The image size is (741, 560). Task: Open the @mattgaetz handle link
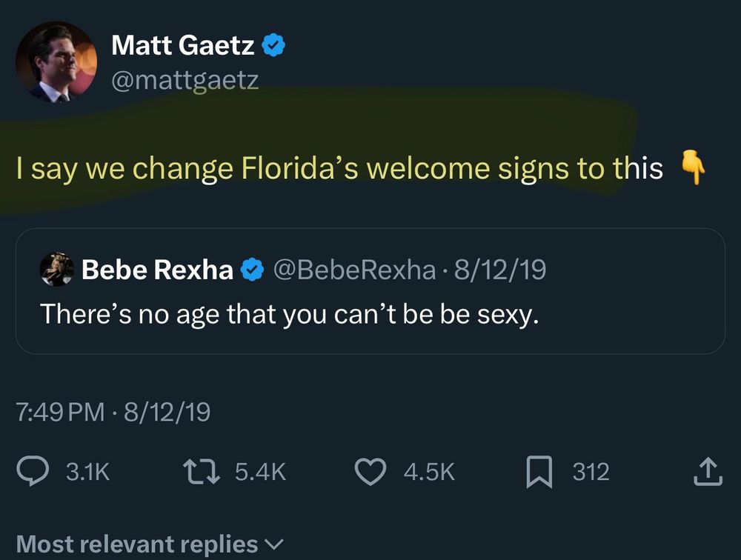185,79
